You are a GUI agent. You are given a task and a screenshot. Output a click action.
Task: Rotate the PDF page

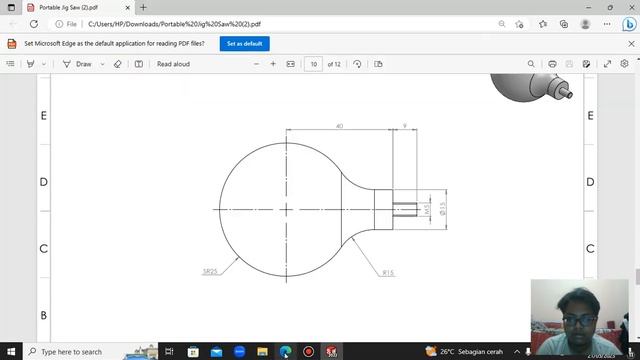coord(357,64)
